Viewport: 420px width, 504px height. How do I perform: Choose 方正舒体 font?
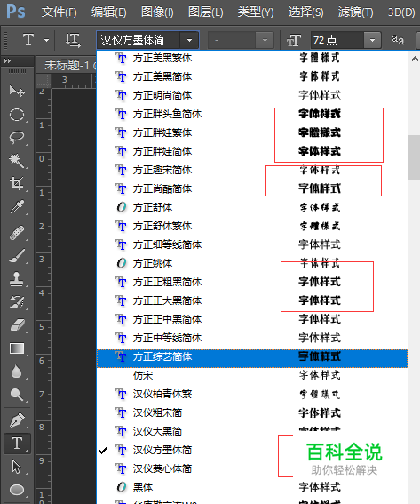click(252, 207)
